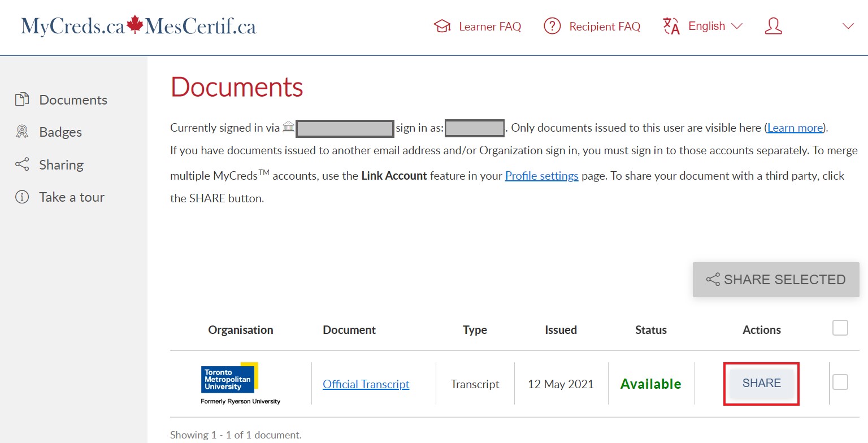This screenshot has height=443, width=868.
Task: Open the Official Transcript document link
Action: click(366, 384)
